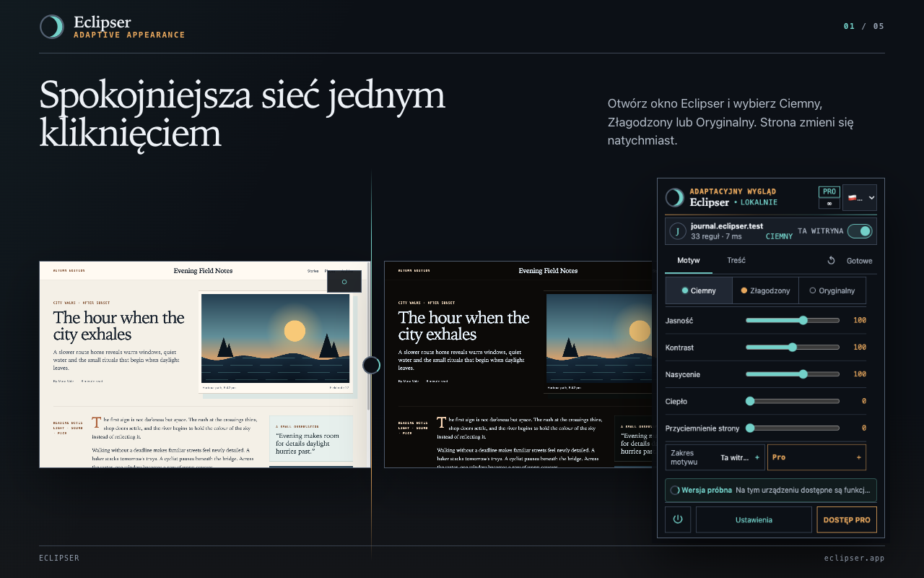
Task: Click the sunset image in the light preview
Action: (x=275, y=338)
